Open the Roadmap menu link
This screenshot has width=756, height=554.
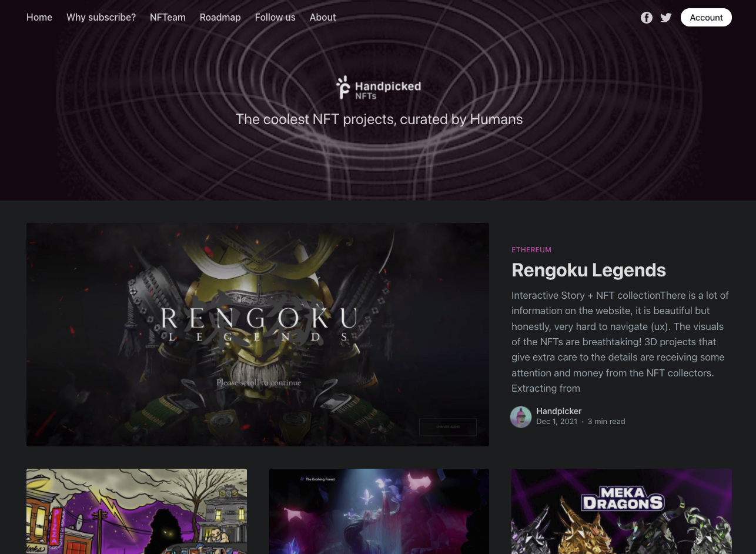(220, 18)
